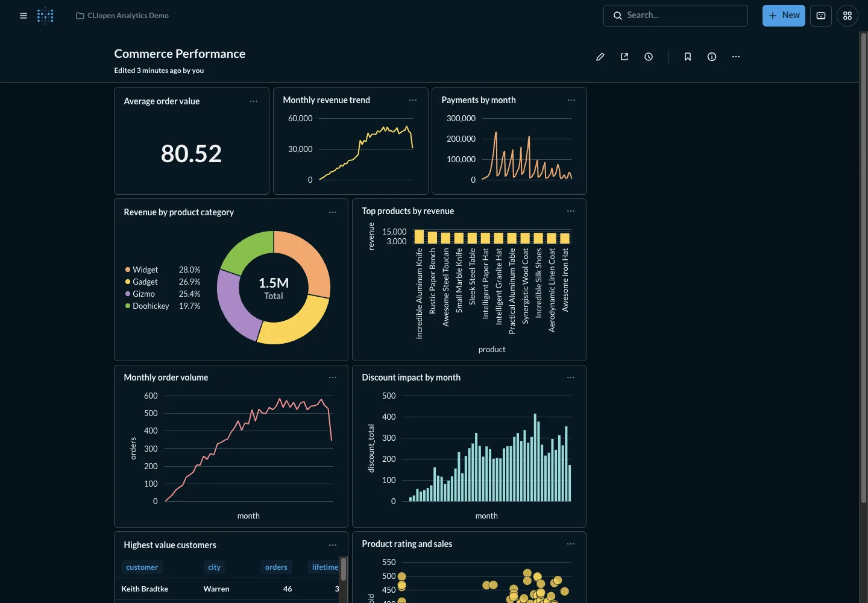The image size is (868, 603).
Task: Sort by the lifetime column header
Action: click(x=324, y=567)
